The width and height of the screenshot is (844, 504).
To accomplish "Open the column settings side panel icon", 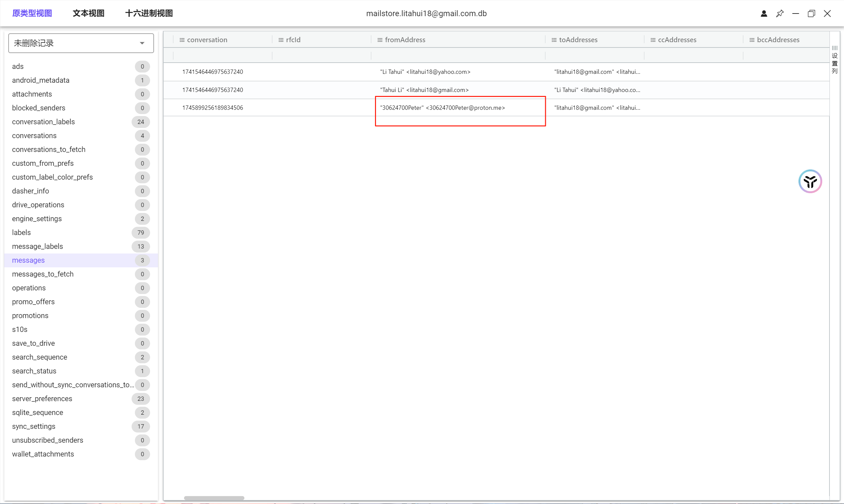I will click(834, 59).
